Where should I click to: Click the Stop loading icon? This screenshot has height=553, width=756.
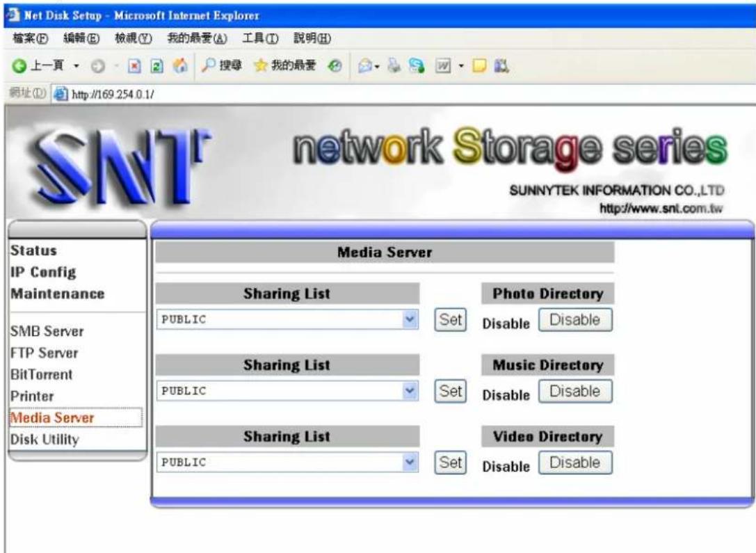click(x=134, y=66)
